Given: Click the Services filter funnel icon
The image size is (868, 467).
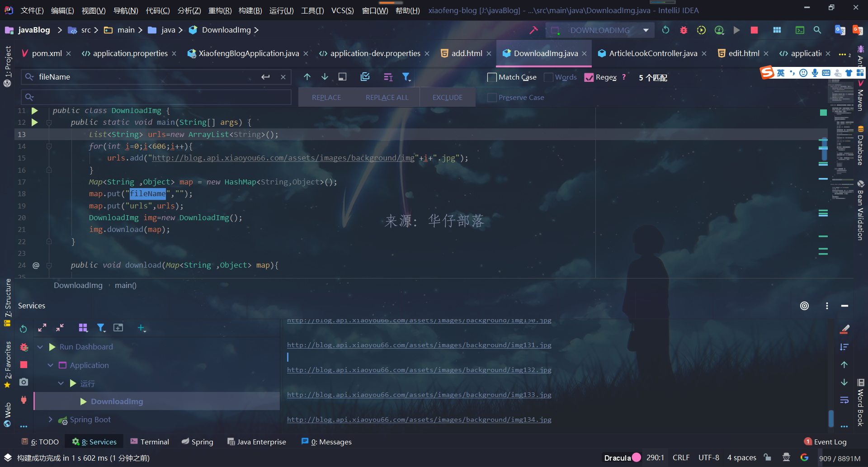Looking at the screenshot, I should pyautogui.click(x=101, y=328).
